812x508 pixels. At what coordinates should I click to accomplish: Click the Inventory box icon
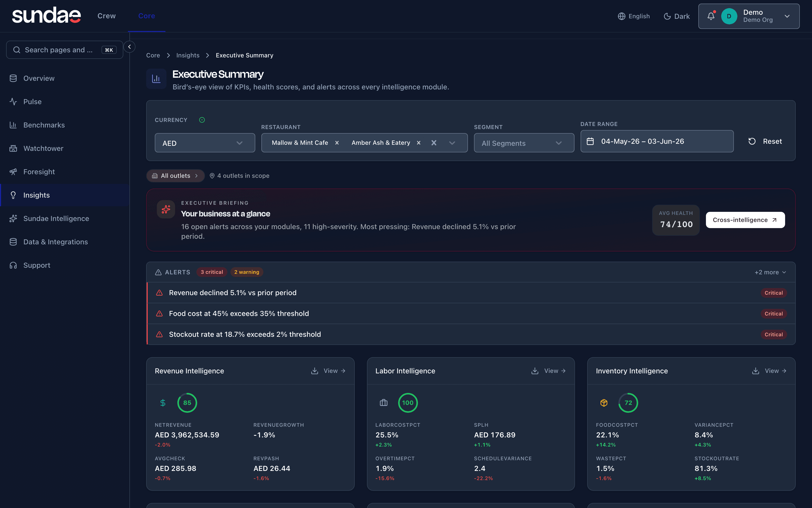tap(604, 403)
